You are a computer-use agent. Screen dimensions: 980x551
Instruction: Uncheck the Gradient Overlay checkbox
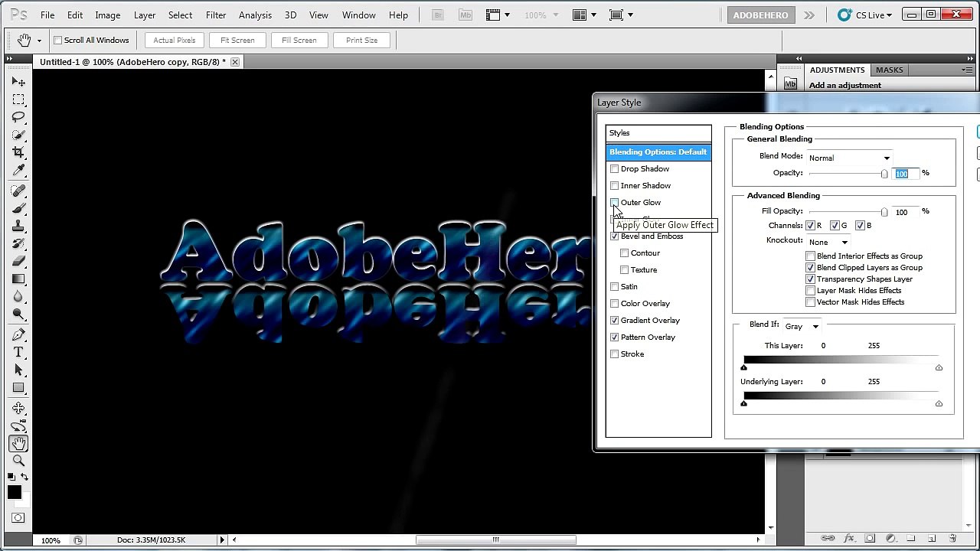pos(614,321)
